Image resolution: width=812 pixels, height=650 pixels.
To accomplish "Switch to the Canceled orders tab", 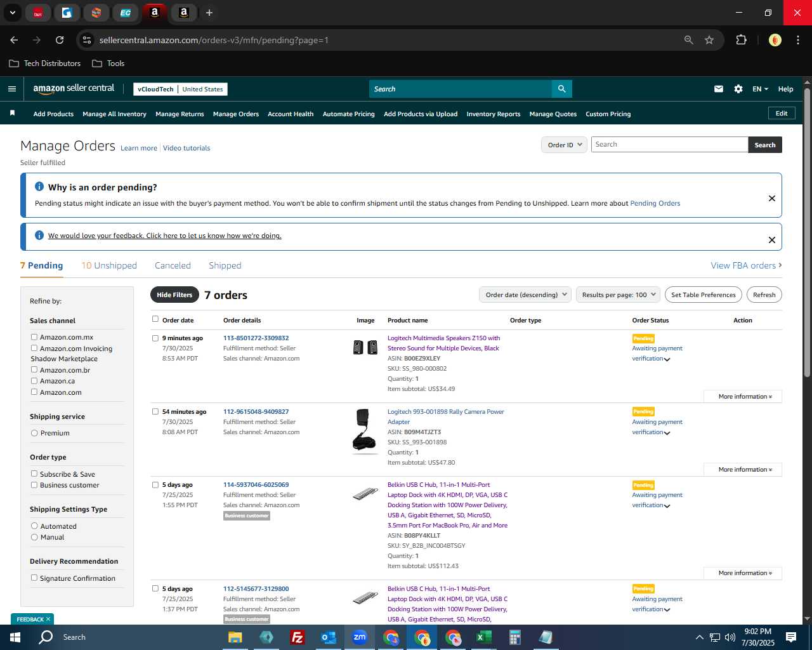I will coord(173,265).
